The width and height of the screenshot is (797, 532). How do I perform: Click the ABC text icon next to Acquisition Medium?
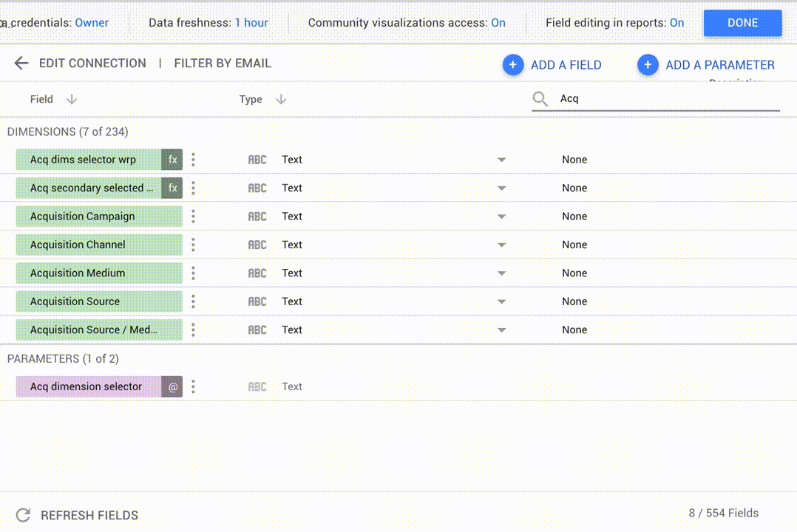coord(257,273)
